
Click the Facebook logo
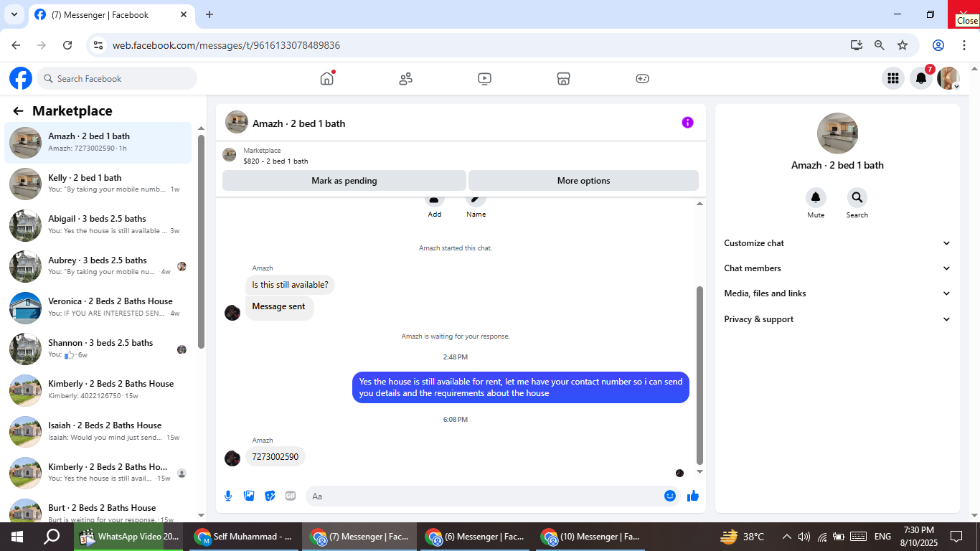click(x=21, y=78)
